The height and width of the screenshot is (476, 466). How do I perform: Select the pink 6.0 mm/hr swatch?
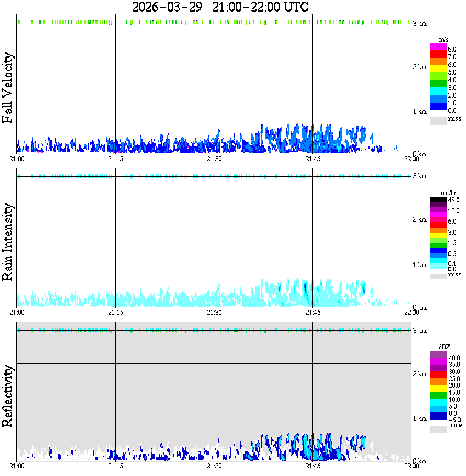[438, 220]
